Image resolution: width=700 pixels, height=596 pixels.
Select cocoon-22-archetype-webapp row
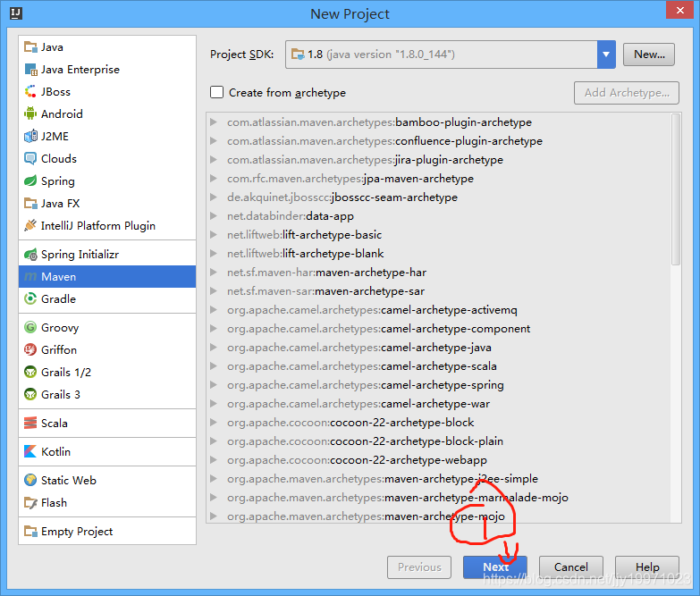coord(440,459)
